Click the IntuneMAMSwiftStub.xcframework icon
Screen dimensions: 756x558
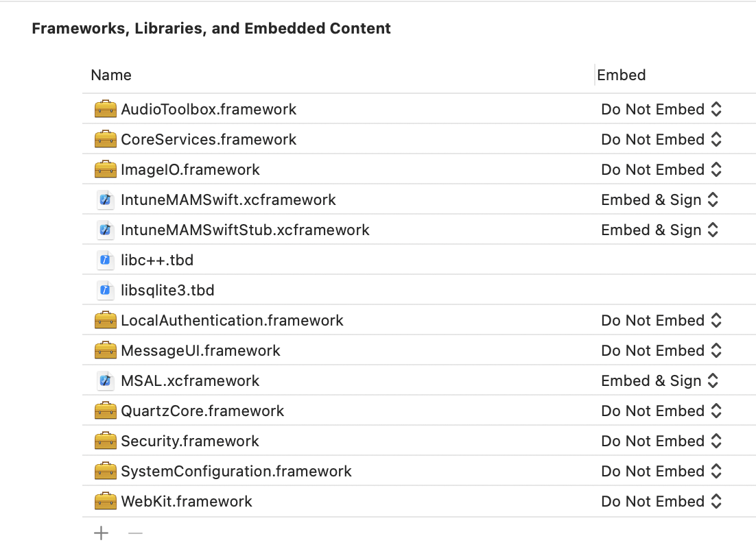106,230
